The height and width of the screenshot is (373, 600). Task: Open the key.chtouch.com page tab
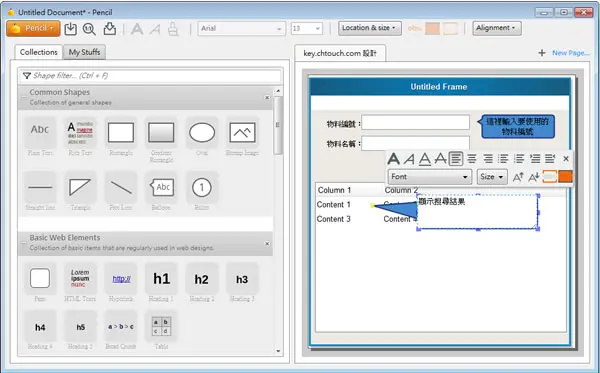pos(340,53)
